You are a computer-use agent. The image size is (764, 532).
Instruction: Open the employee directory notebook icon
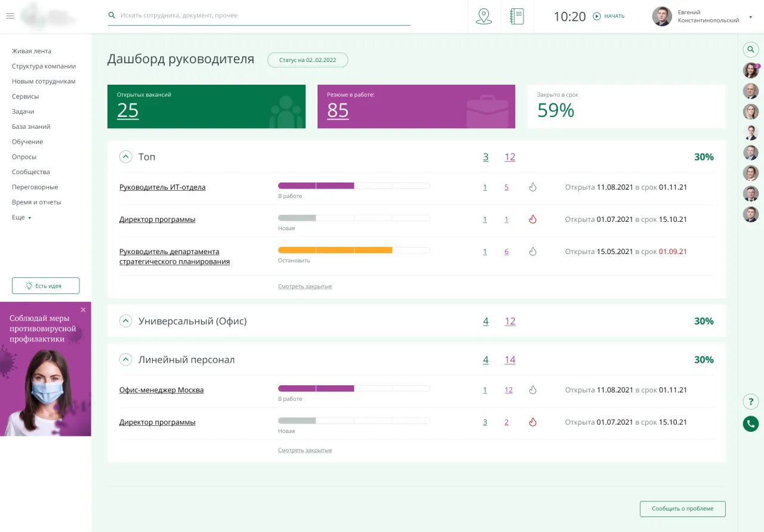(516, 16)
